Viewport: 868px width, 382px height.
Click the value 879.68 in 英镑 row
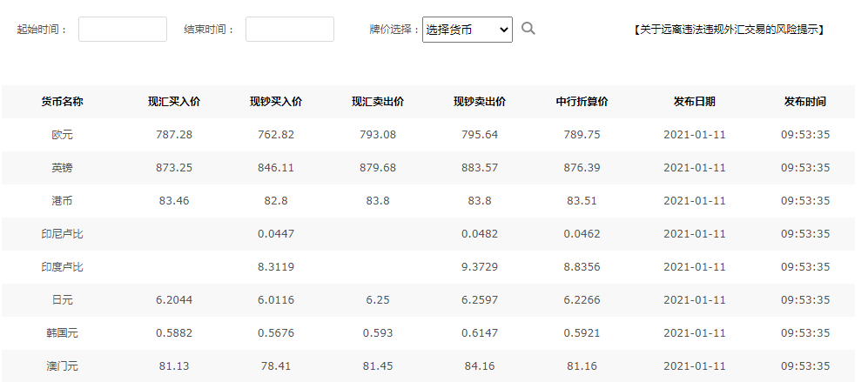tap(378, 168)
